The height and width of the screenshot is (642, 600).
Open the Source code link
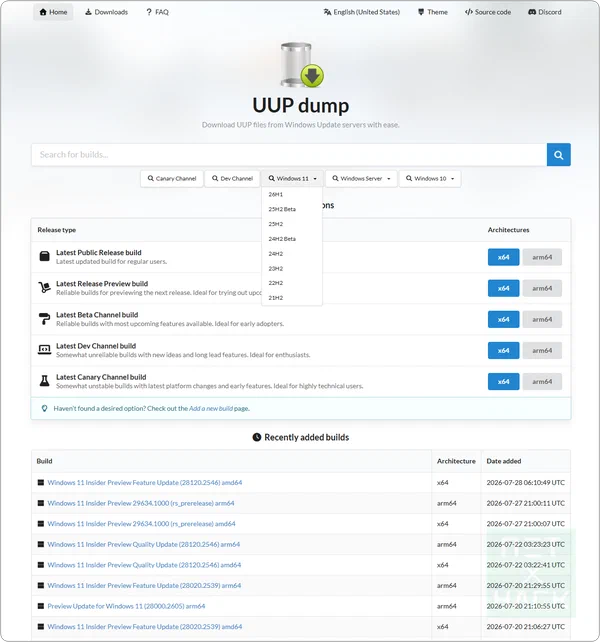(x=488, y=12)
